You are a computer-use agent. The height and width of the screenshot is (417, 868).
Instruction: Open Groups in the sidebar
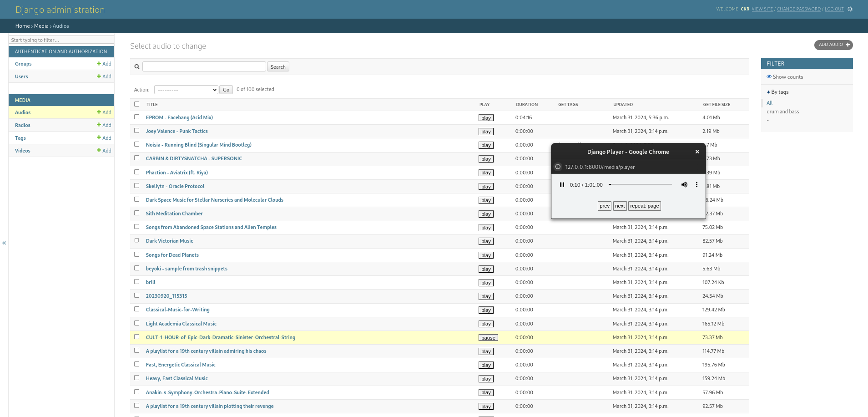23,64
